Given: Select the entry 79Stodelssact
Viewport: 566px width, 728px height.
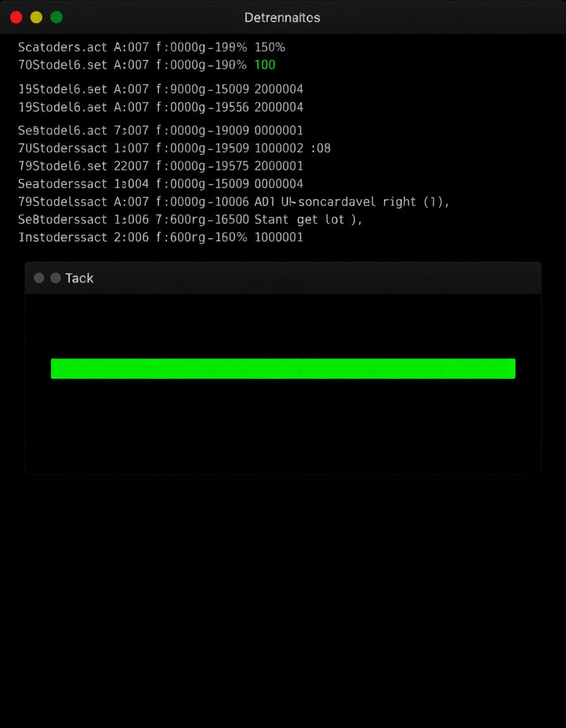Looking at the screenshot, I should click(x=63, y=202).
